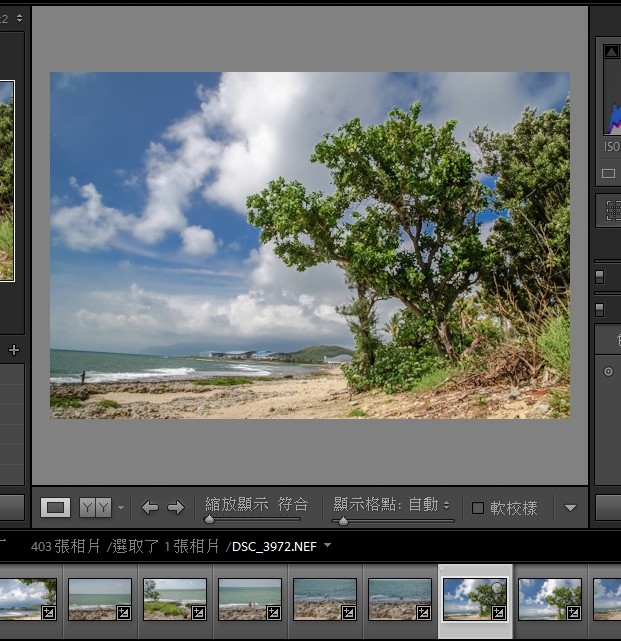Go to the previous photo with left arrow
The width and height of the screenshot is (621, 641).
[150, 508]
